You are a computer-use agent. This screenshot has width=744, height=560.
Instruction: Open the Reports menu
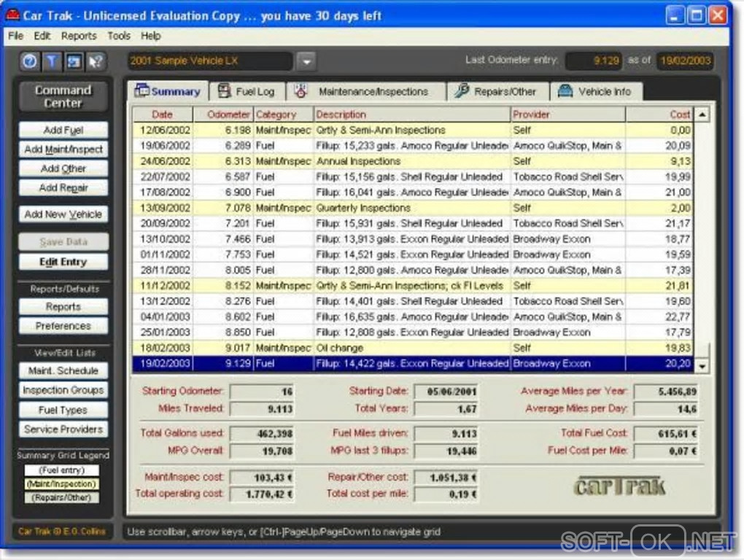tap(79, 36)
